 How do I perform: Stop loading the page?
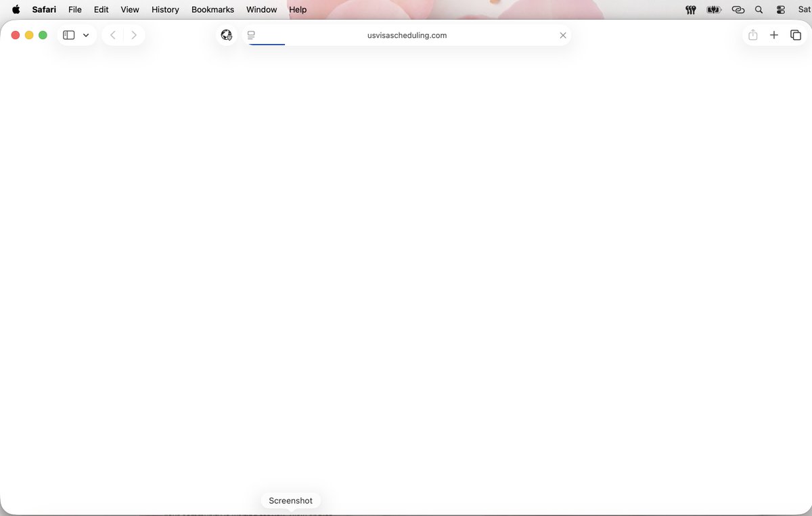(x=563, y=35)
